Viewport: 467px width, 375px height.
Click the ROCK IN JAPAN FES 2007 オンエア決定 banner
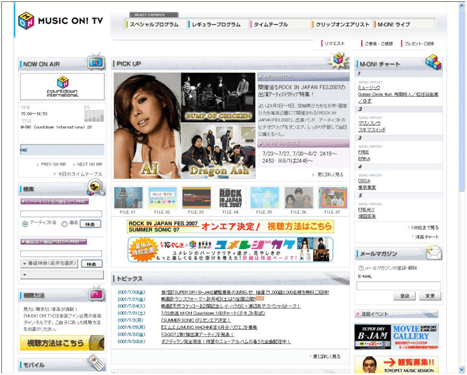click(x=230, y=226)
